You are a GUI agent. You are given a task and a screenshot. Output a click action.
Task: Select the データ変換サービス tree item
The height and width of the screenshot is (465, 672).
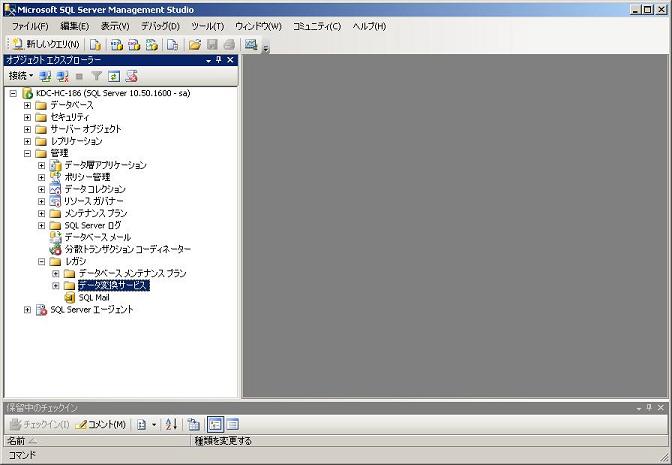(x=114, y=285)
